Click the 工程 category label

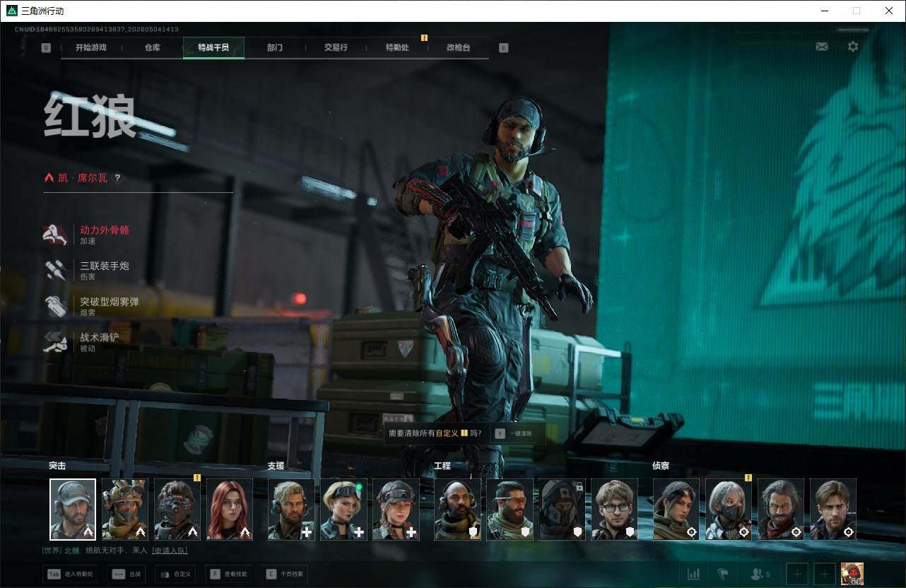tap(442, 466)
